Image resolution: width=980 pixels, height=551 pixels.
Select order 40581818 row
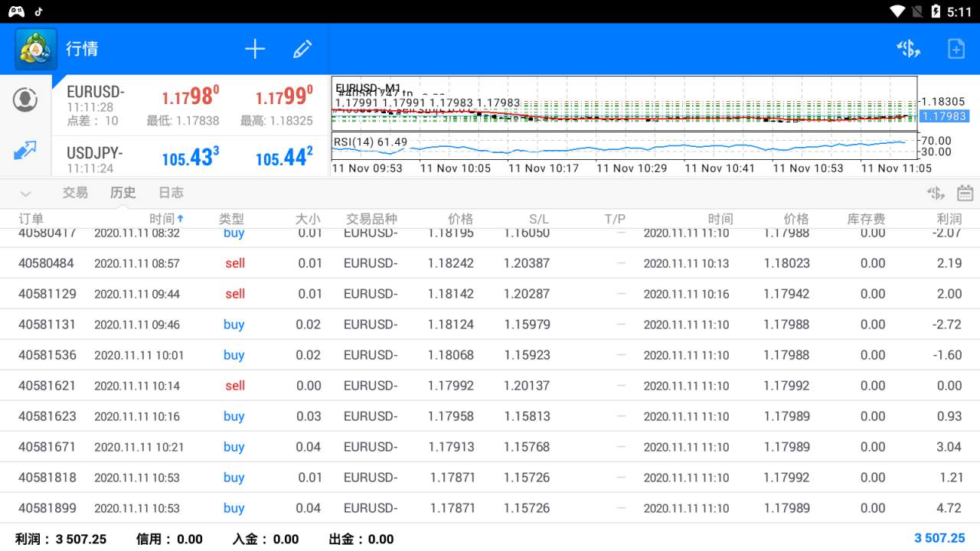(490, 478)
